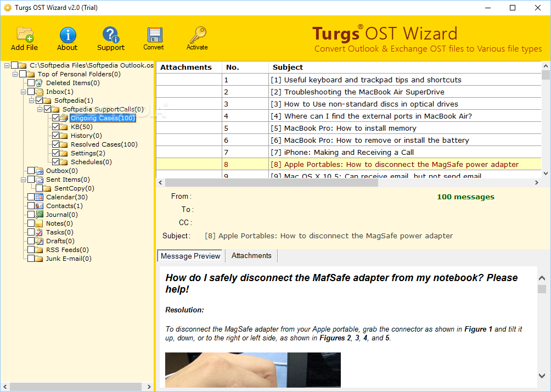Screen dimensions: 551x392
Task: Select message 'iPhone: Making and Receiving a Call'
Action: coord(348,152)
